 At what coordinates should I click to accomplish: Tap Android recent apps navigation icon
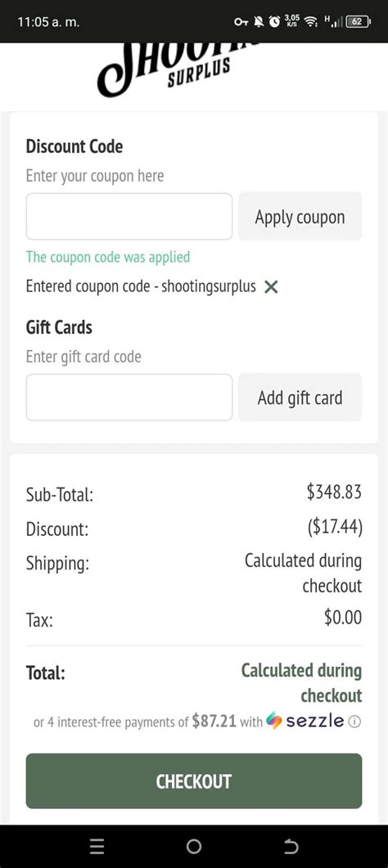coord(97,846)
